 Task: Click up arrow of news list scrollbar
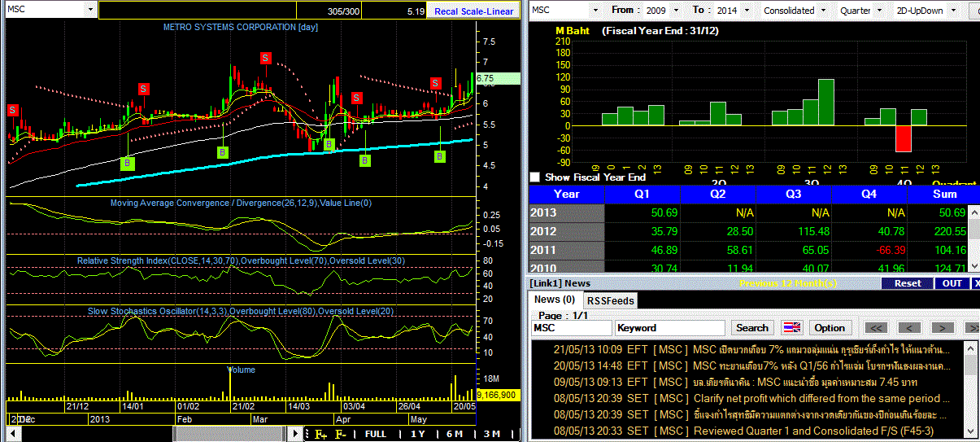click(x=970, y=348)
